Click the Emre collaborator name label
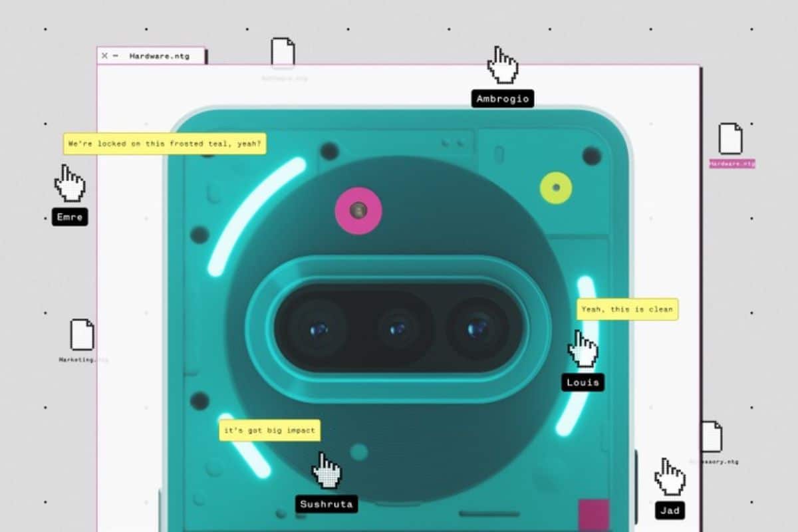This screenshot has height=532, width=798. [x=70, y=217]
